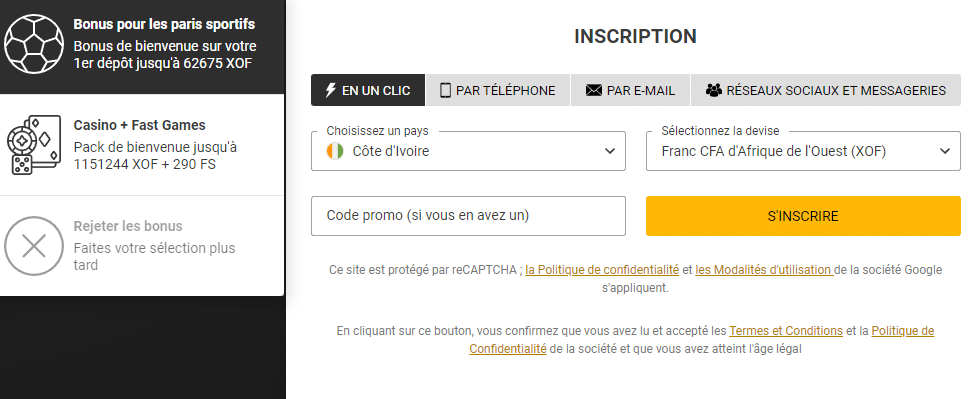Click the Côte d'Ivoire flag icon
The height and width of the screenshot is (399, 972).
[x=335, y=151]
